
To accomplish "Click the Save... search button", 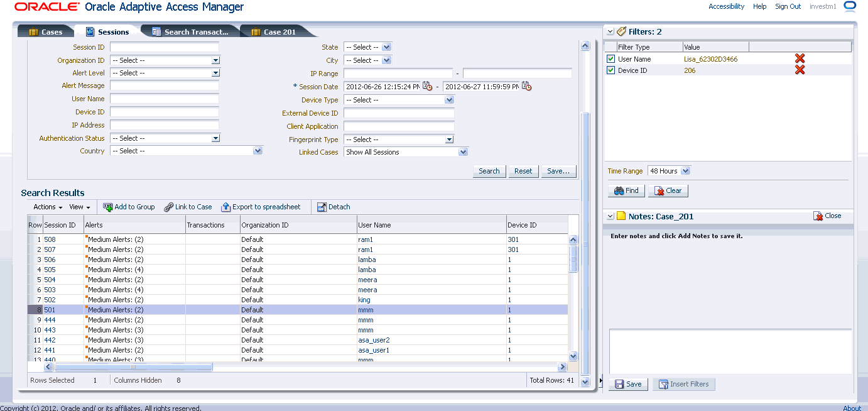I will [558, 171].
